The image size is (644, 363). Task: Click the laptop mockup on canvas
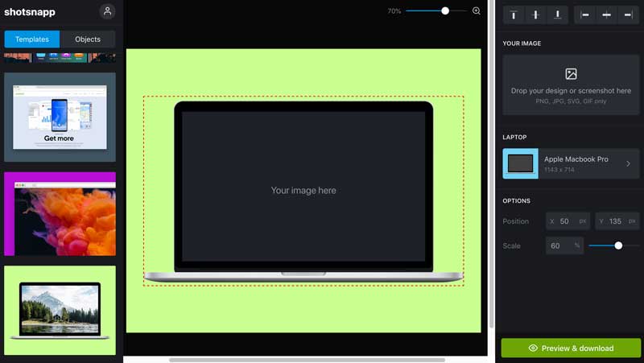[x=303, y=192]
